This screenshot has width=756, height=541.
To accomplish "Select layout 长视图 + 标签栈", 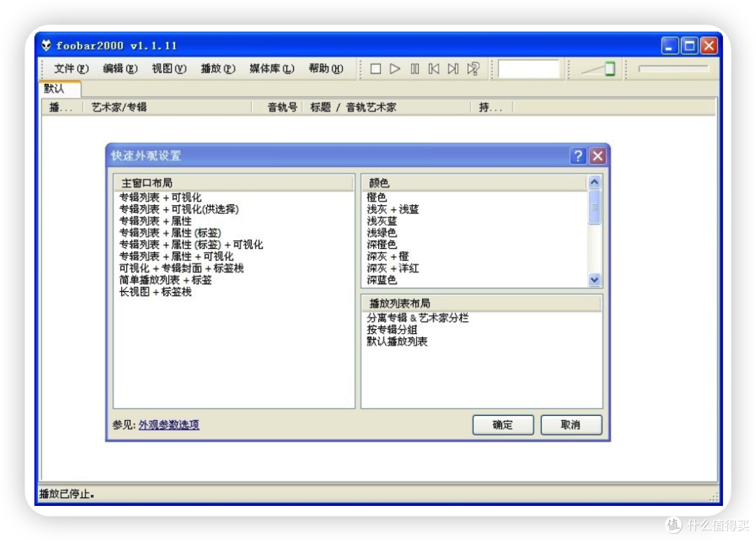I will [155, 292].
